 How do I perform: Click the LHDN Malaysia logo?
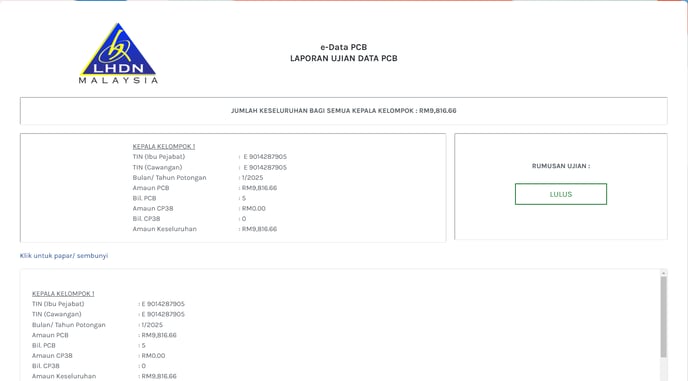coord(118,53)
